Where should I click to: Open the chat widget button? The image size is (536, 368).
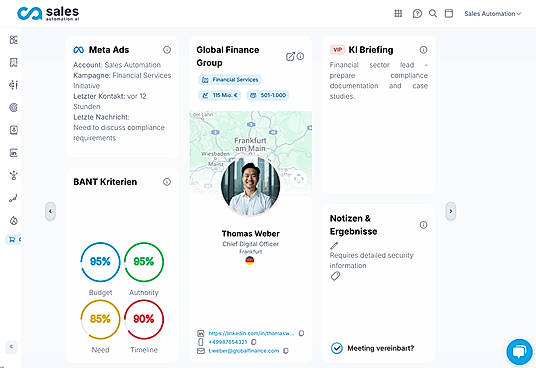tap(519, 352)
